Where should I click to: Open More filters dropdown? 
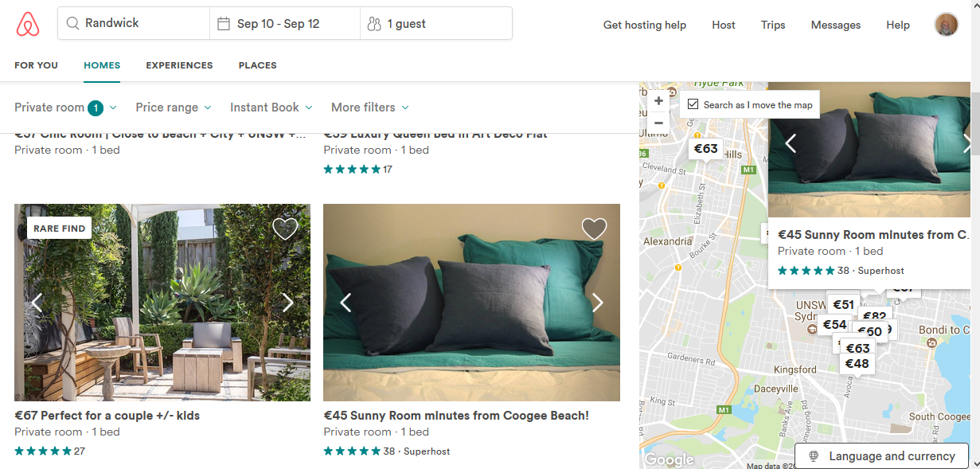(x=369, y=107)
